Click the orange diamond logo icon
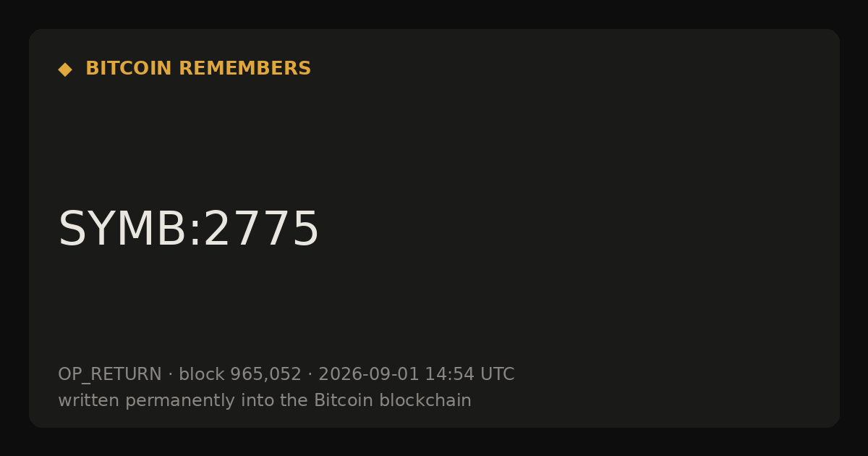The image size is (868, 456). [x=65, y=69]
